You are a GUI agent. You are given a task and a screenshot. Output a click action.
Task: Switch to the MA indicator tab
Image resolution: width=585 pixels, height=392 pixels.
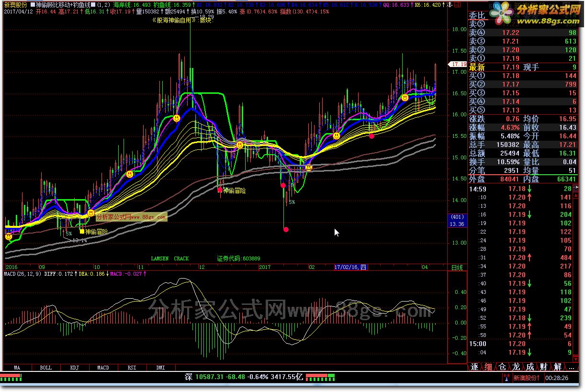(x=17, y=368)
